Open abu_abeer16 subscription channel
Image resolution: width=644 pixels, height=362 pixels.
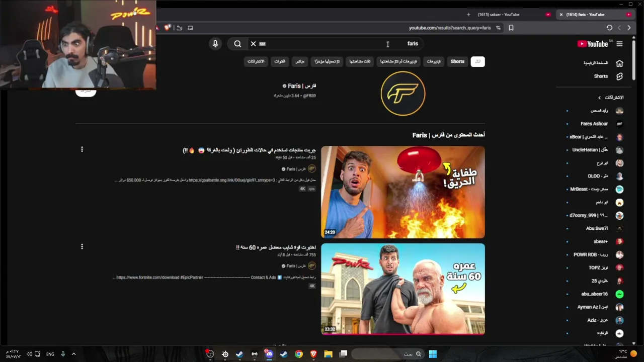click(x=596, y=294)
